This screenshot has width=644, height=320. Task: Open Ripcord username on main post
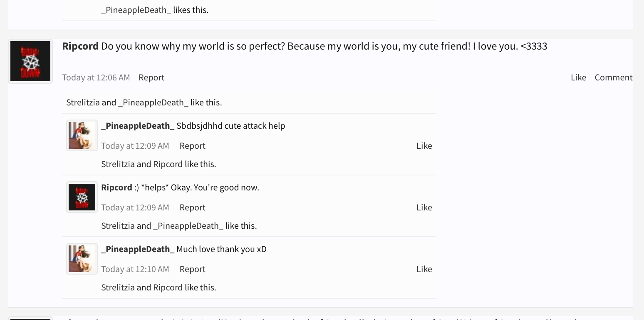pyautogui.click(x=80, y=46)
